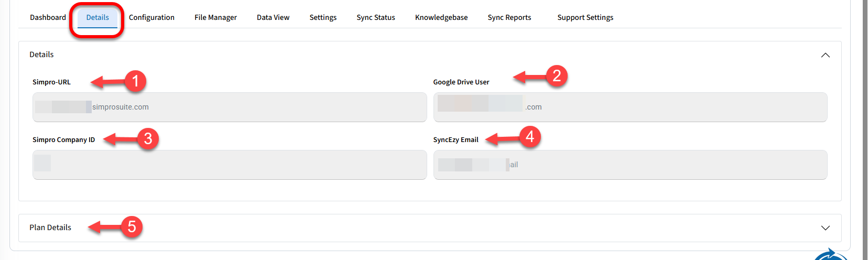Open the Settings tab
This screenshot has width=868, height=260.
tap(323, 17)
